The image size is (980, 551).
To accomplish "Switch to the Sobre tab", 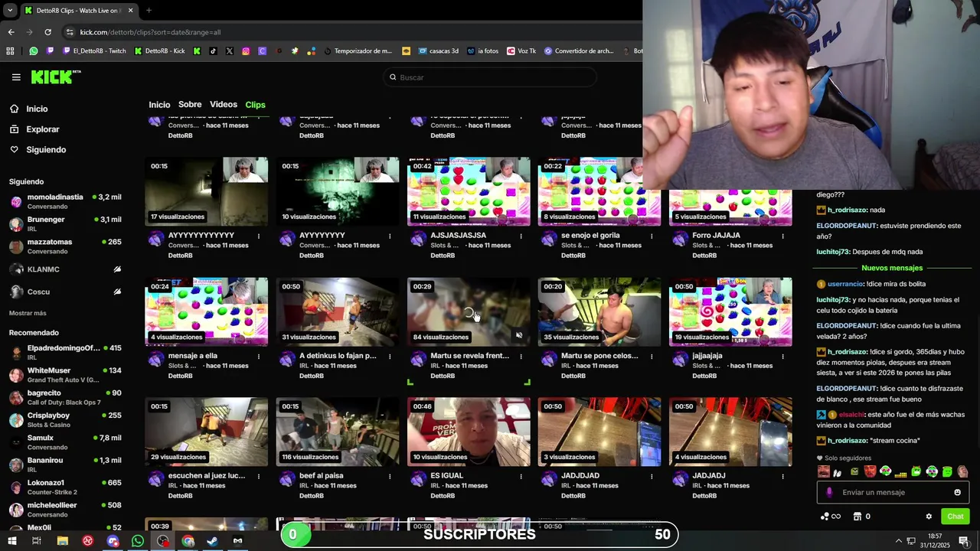I will tap(190, 105).
